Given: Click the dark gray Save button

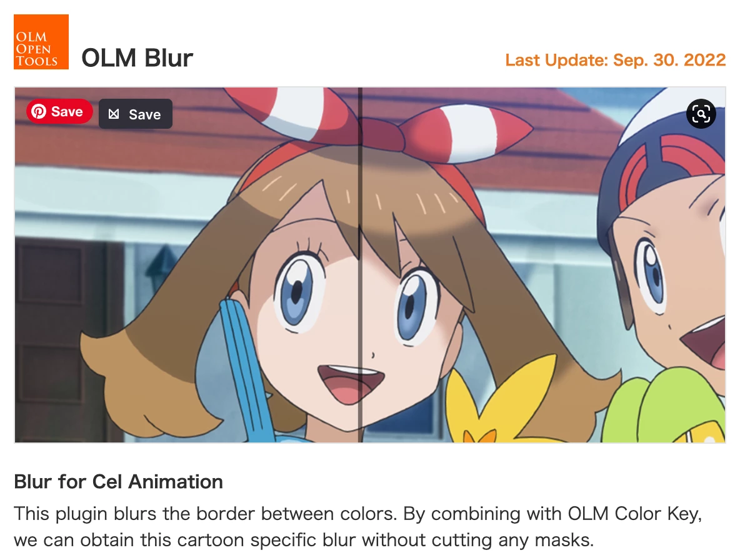Looking at the screenshot, I should coord(136,114).
